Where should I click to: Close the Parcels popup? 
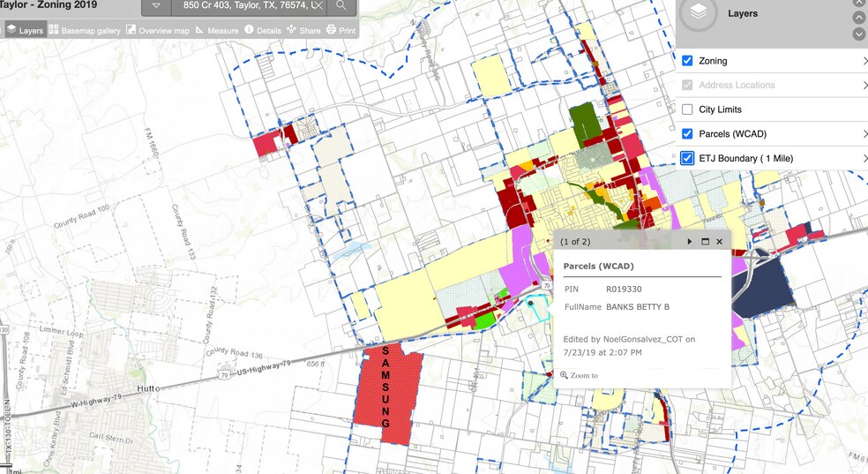point(720,241)
